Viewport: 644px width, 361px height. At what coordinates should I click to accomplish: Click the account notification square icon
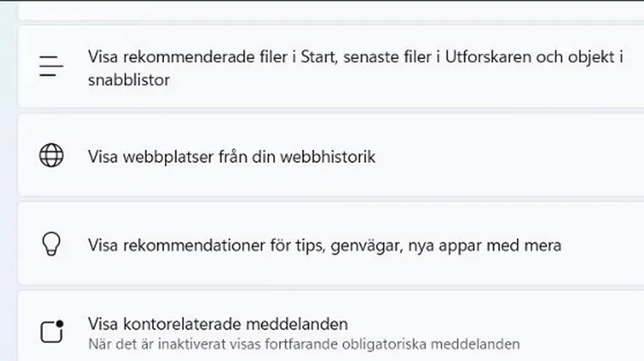[x=52, y=332]
